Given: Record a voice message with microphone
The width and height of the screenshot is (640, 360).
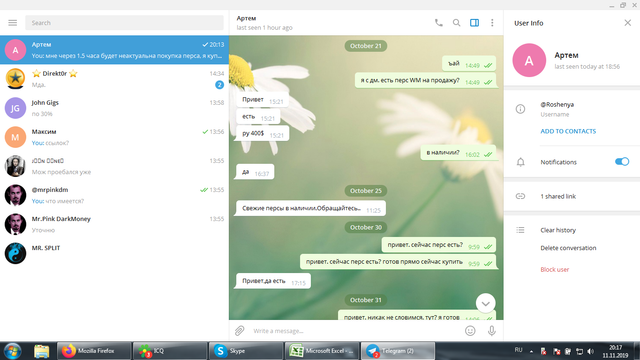Looking at the screenshot, I should tap(492, 331).
